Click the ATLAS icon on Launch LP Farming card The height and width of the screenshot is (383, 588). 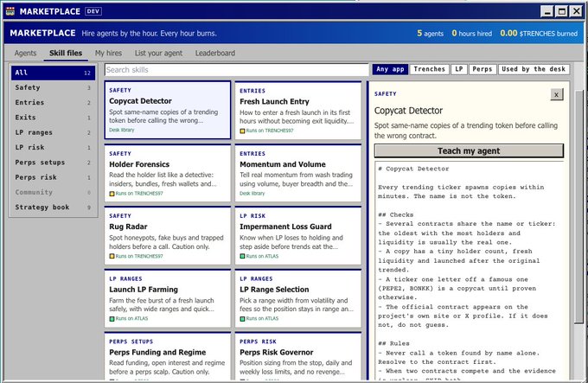[112, 319]
